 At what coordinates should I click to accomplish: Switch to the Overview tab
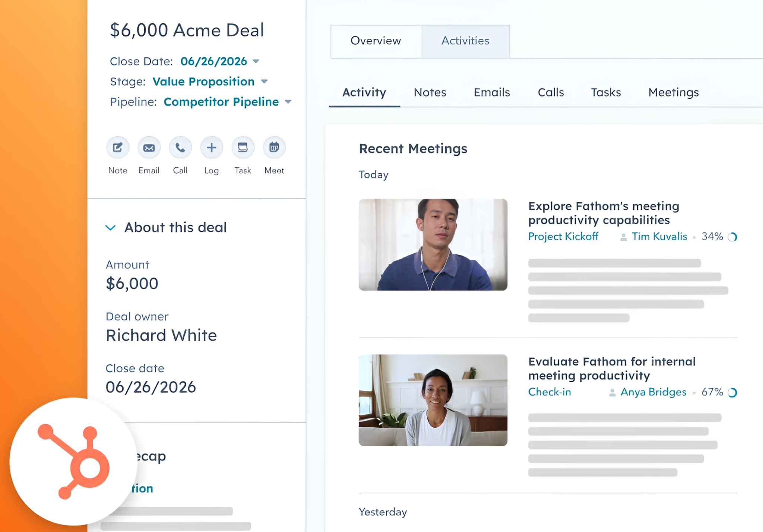376,41
